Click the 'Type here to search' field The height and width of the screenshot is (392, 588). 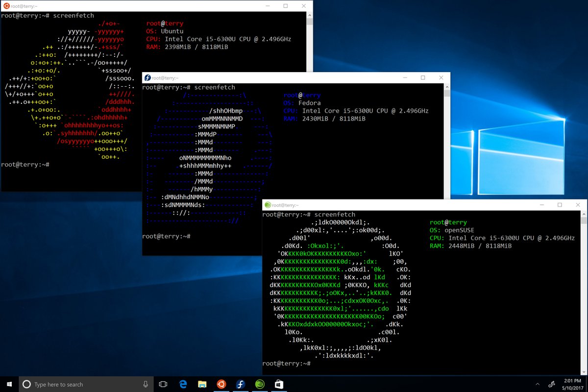[86, 384]
